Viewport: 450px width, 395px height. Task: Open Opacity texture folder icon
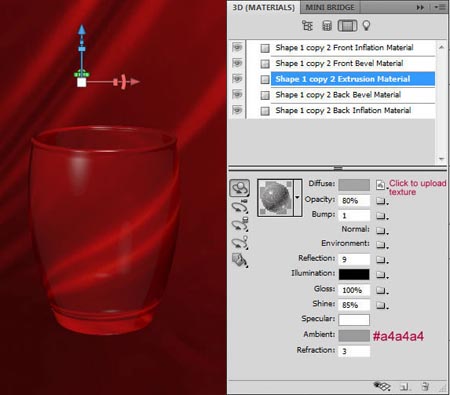tap(381, 201)
